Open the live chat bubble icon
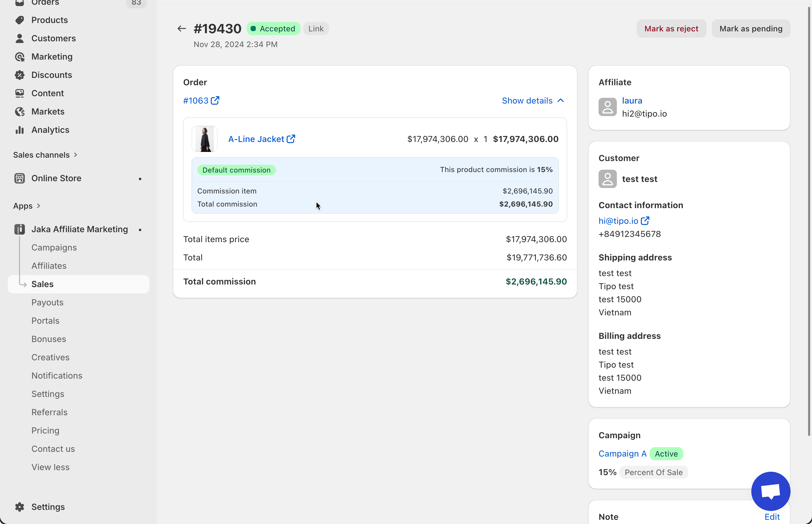The image size is (812, 524). 770,491
